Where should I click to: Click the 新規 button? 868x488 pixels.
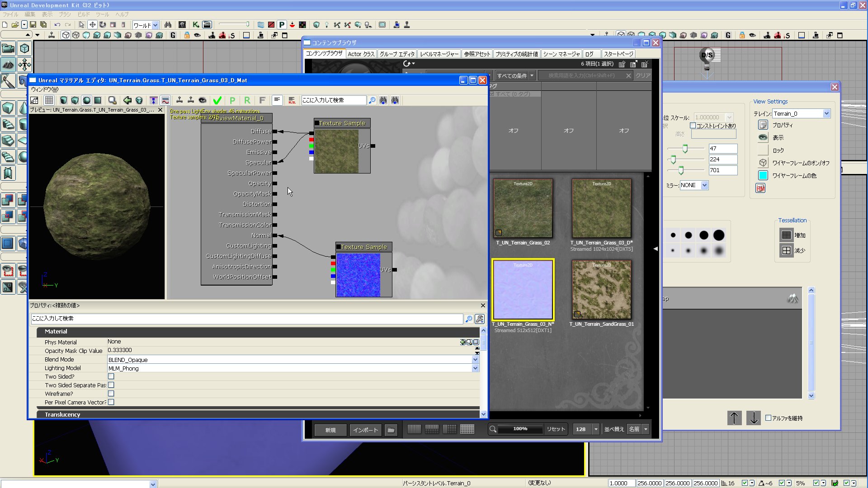330,430
